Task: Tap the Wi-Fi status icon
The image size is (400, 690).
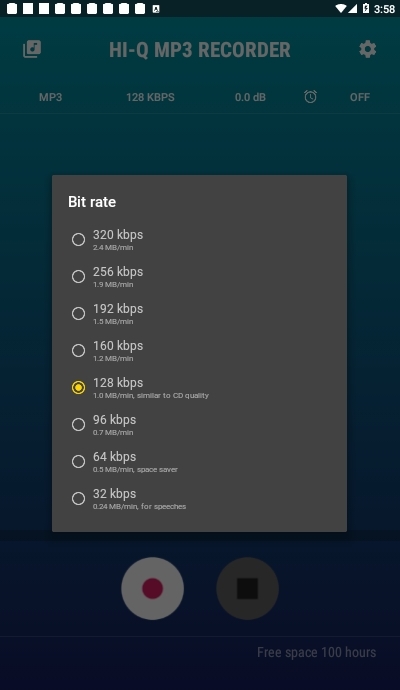Action: pyautogui.click(x=341, y=8)
